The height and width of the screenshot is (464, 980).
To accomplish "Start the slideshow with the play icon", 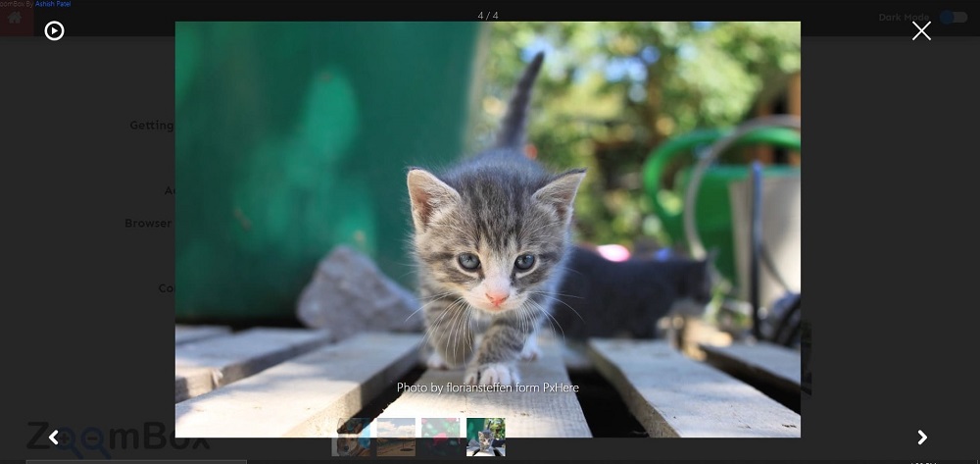I will pos(54,30).
